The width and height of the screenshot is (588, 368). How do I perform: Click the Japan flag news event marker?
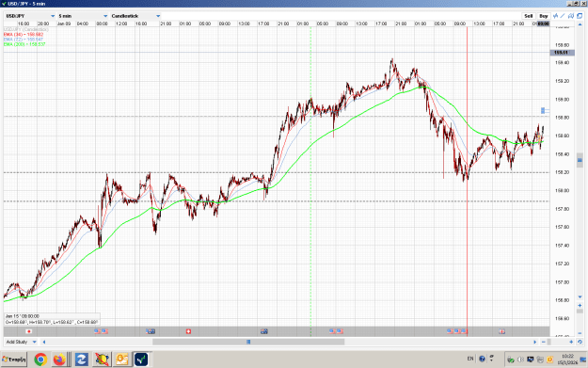coord(29,331)
